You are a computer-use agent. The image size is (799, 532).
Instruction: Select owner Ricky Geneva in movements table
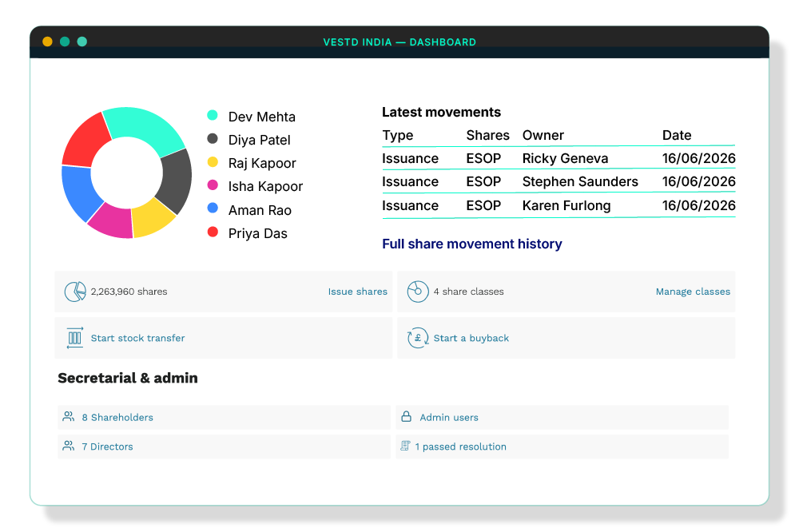point(565,158)
